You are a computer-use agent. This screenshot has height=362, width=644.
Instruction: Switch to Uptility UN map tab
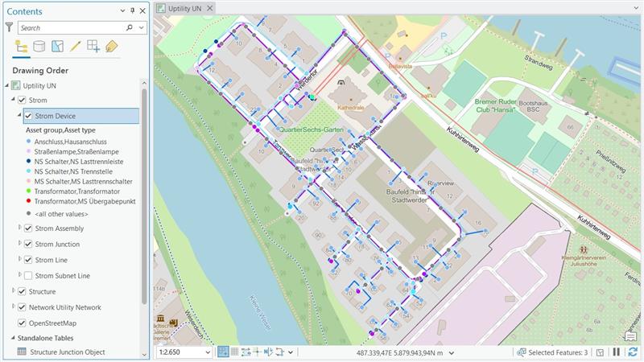[184, 8]
